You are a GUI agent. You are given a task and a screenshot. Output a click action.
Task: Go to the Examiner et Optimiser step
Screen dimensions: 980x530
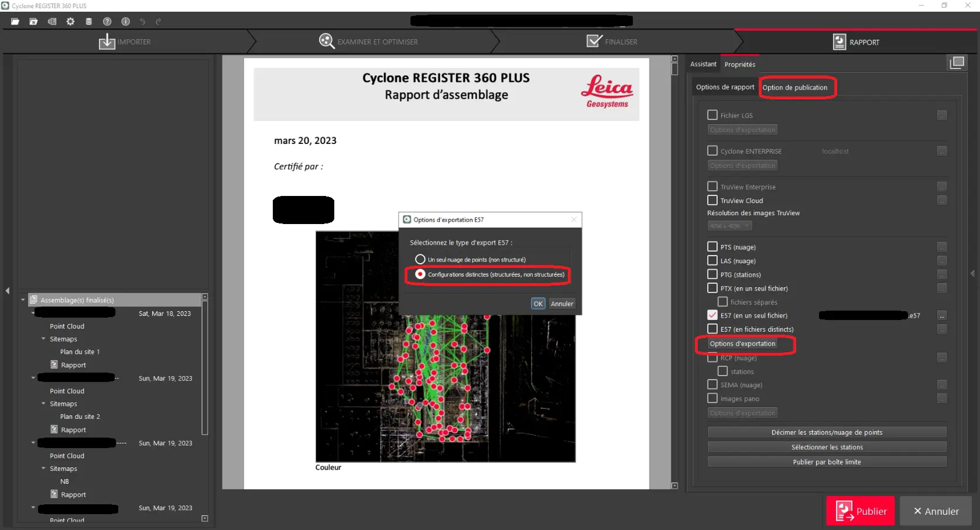point(368,42)
